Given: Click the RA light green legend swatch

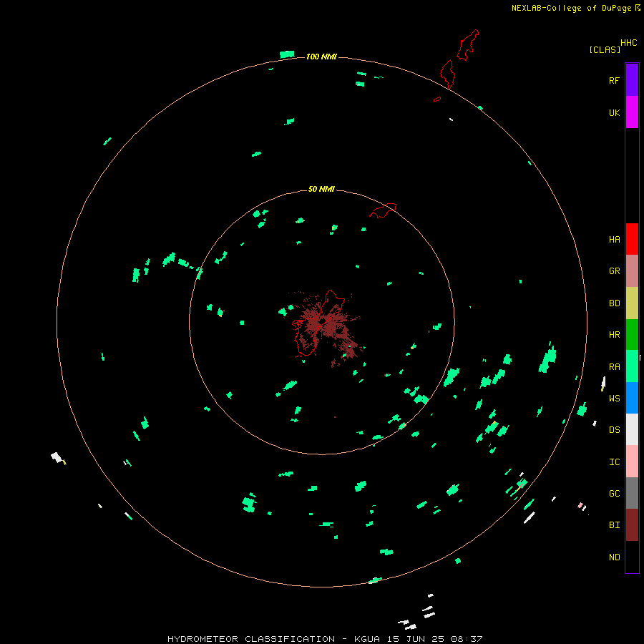Looking at the screenshot, I should click(x=632, y=366).
